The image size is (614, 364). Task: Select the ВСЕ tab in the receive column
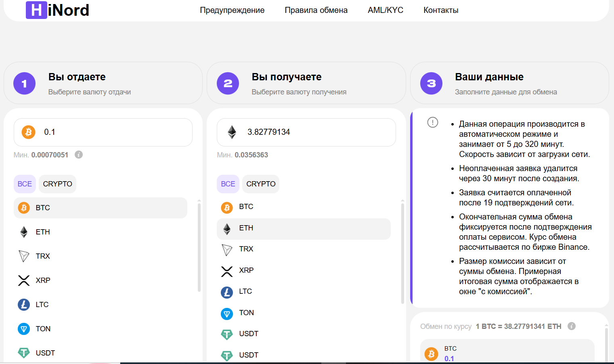pyautogui.click(x=228, y=184)
